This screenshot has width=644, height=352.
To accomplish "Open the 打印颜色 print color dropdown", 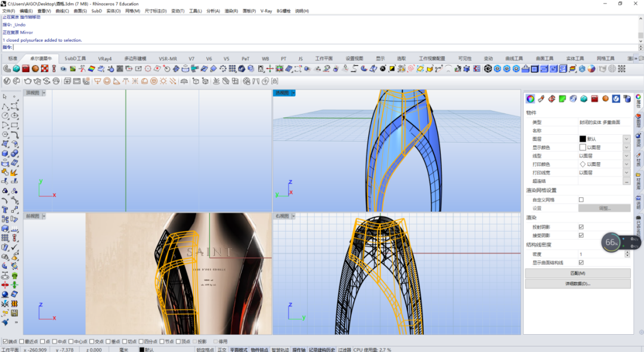I will pyautogui.click(x=626, y=164).
